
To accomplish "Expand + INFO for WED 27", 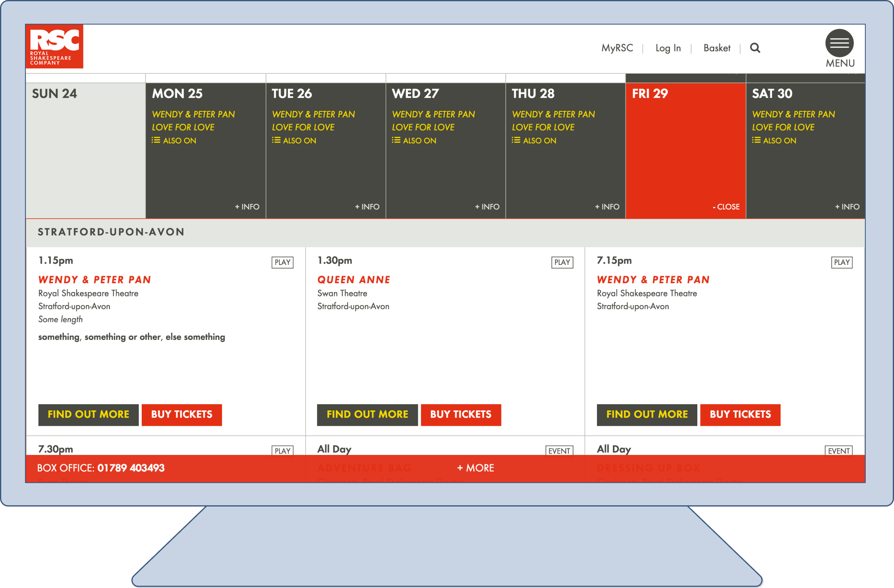I will click(487, 207).
